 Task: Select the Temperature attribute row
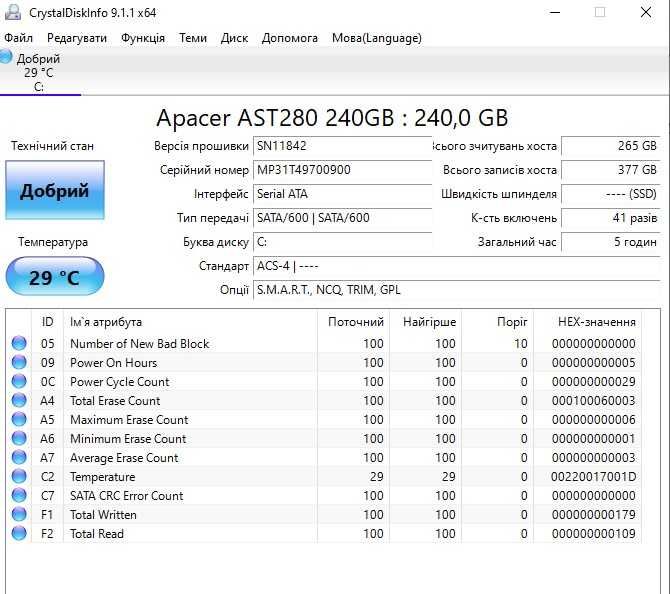point(324,476)
